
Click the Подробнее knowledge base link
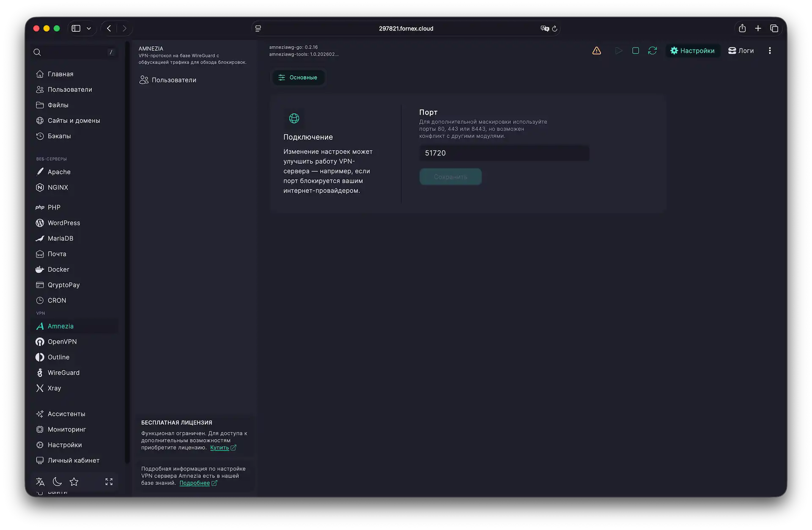click(195, 483)
